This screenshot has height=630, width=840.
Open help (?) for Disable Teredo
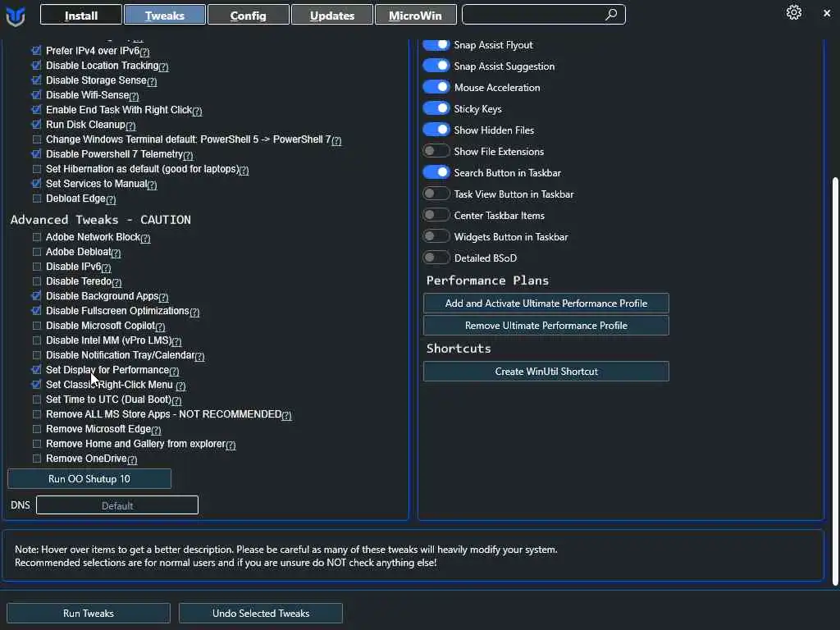[x=116, y=283]
